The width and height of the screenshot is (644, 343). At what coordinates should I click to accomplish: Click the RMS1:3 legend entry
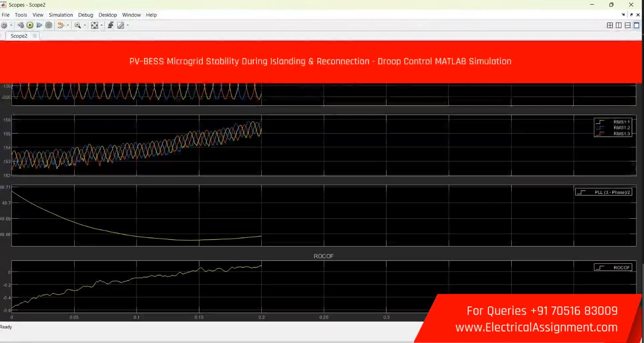coord(614,134)
